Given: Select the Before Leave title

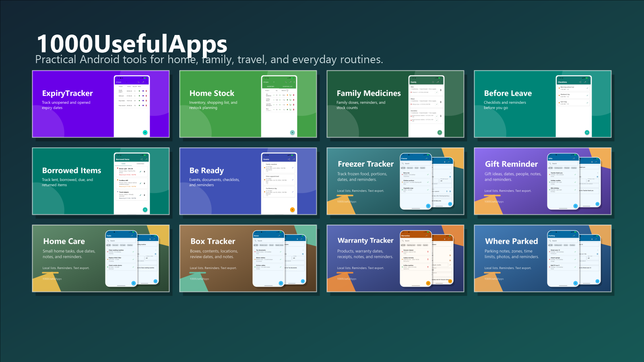Looking at the screenshot, I should (x=508, y=93).
